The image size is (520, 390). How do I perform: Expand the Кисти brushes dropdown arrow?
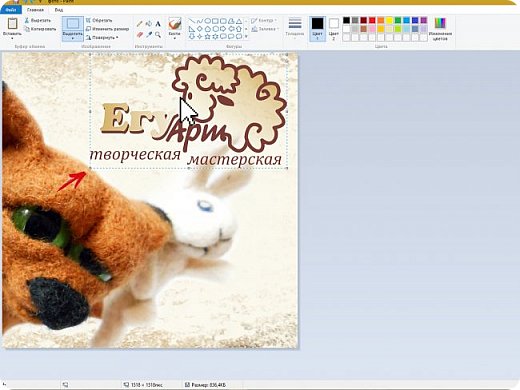(175, 38)
